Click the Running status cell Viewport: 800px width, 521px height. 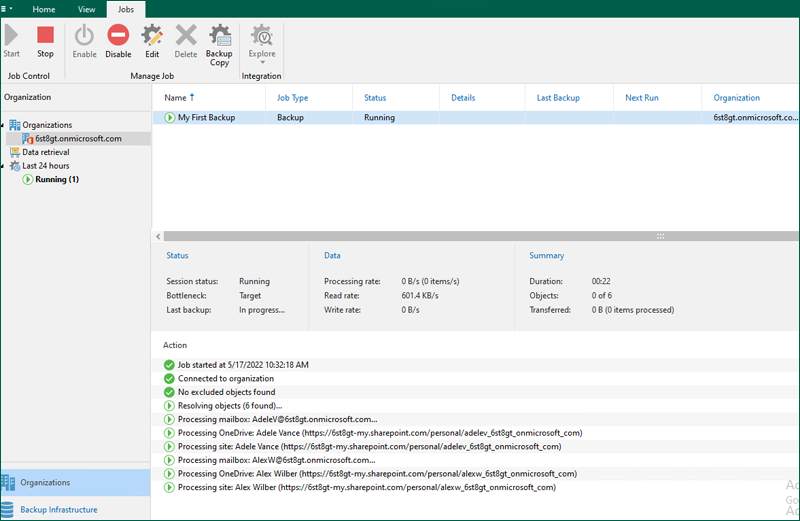tap(379, 117)
